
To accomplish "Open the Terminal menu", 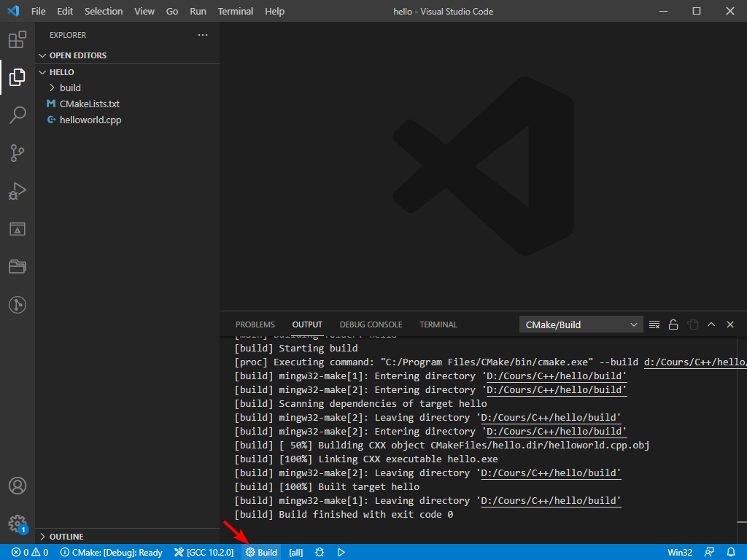I will point(236,11).
